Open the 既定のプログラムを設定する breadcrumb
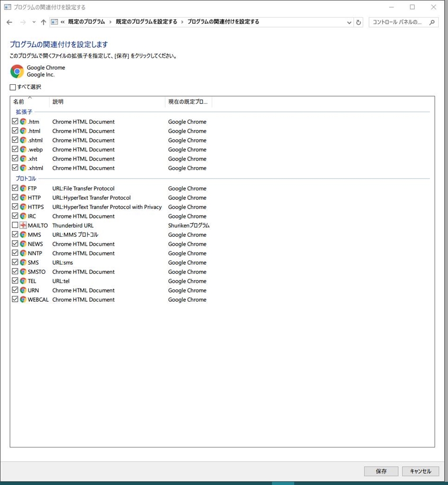Image resolution: width=448 pixels, height=485 pixels. (146, 22)
